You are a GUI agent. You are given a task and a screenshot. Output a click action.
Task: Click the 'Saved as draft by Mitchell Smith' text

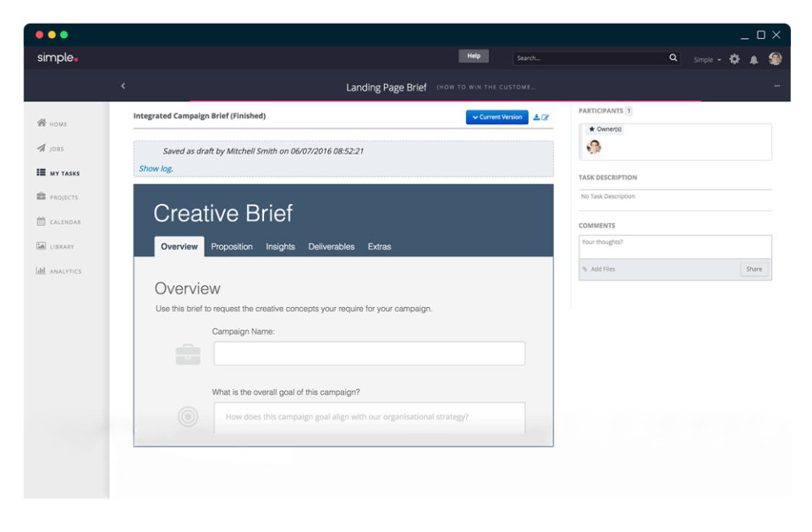pos(263,151)
